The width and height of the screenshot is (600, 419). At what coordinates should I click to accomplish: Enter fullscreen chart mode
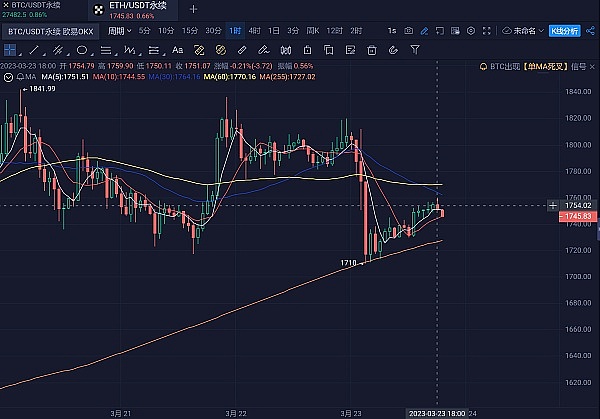(x=486, y=31)
